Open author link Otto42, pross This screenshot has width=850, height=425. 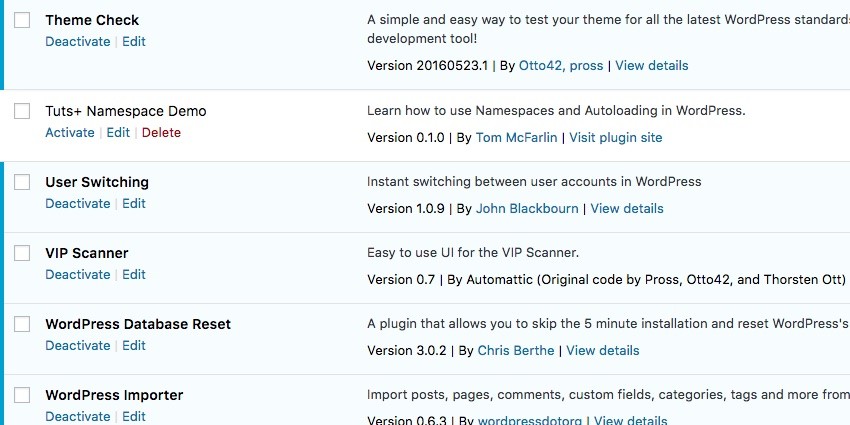[561, 66]
